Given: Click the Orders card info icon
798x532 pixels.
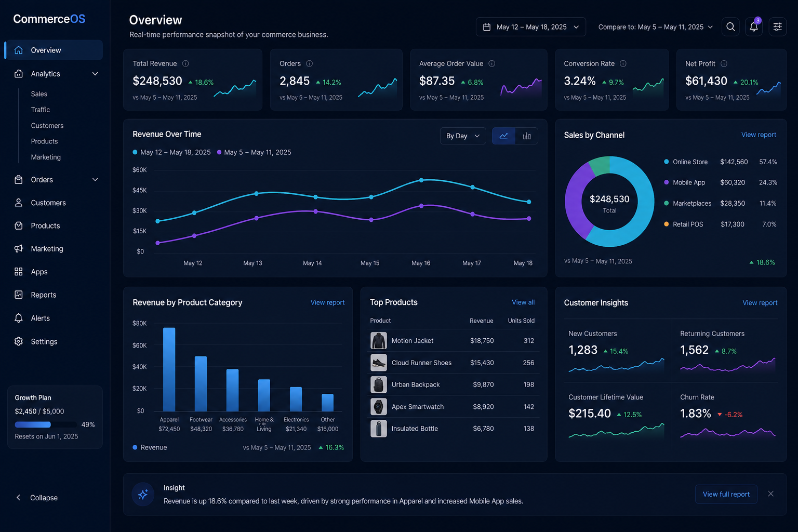Looking at the screenshot, I should [x=309, y=63].
